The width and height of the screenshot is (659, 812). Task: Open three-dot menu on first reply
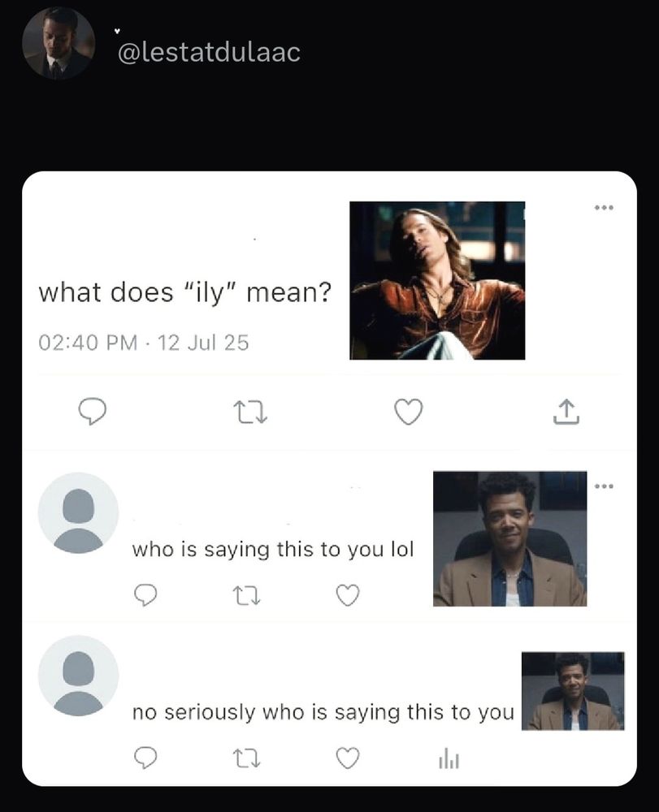pos(604,486)
